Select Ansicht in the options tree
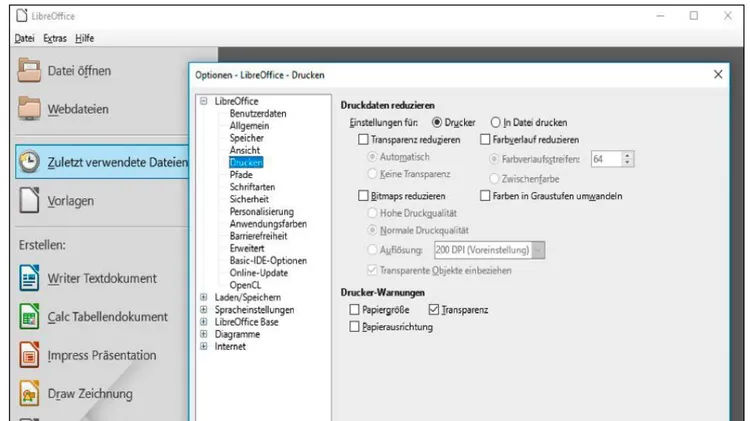This screenshot has height=421, width=750. pyautogui.click(x=244, y=150)
